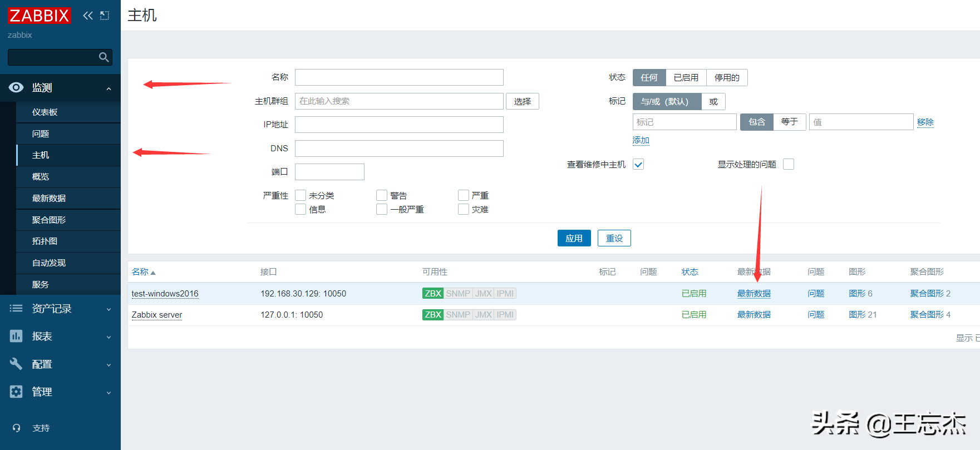Image resolution: width=980 pixels, height=450 pixels.
Task: Click the ZBX availability badge for test-windows2016
Action: click(432, 294)
